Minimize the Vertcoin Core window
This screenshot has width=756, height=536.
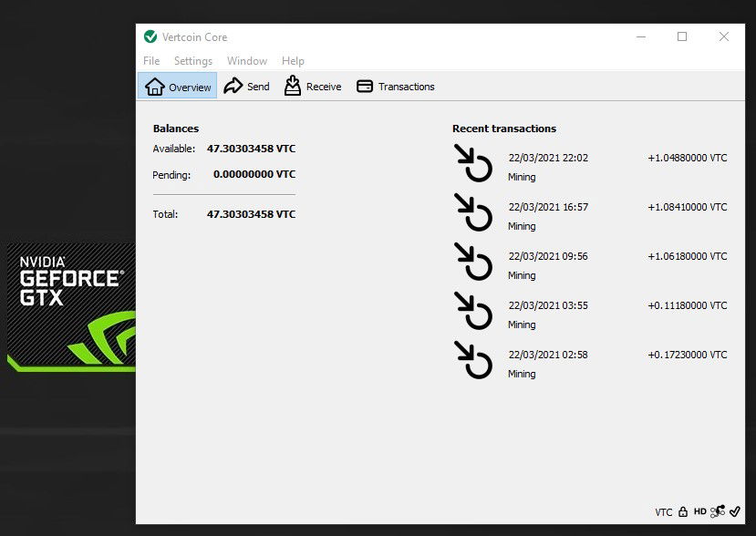click(641, 36)
